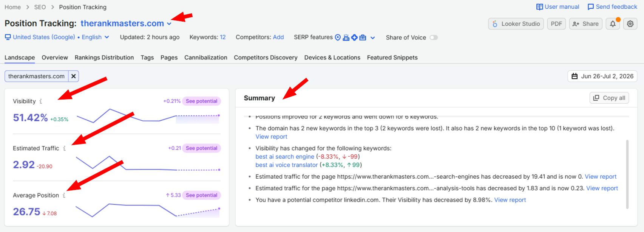This screenshot has width=644, height=232.
Task: Click the 2.92 estimated traffic value
Action: click(24, 165)
